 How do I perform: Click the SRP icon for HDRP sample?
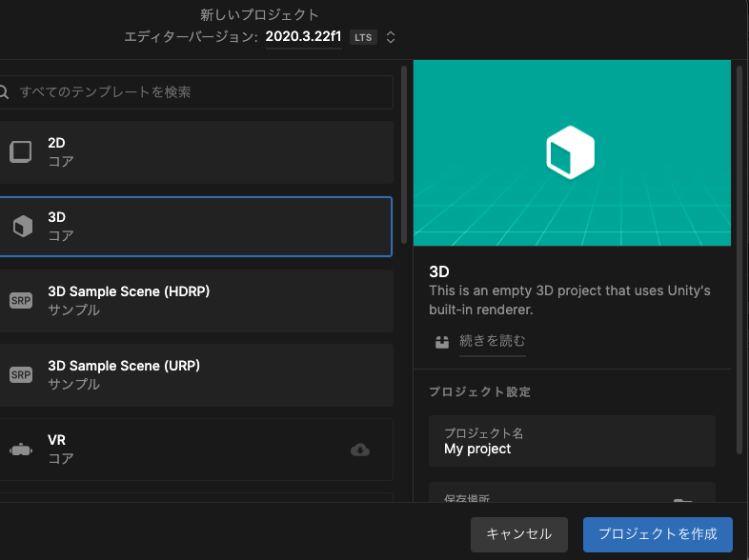pyautogui.click(x=21, y=301)
